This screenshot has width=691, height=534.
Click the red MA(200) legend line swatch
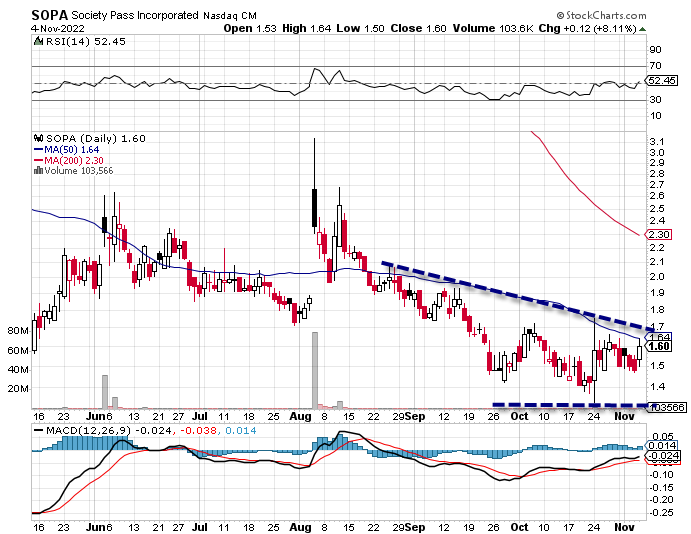click(x=38, y=160)
